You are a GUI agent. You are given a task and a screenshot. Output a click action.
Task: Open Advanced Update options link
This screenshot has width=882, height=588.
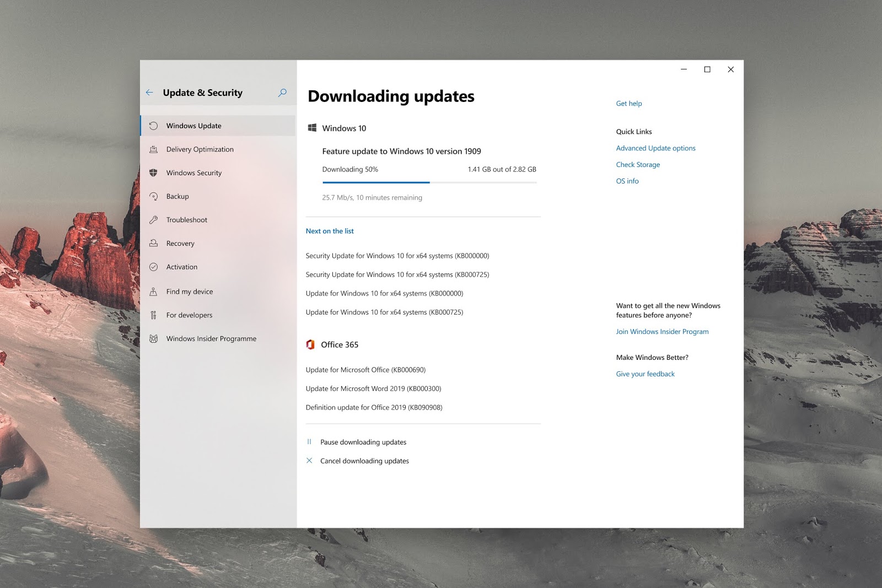click(655, 148)
